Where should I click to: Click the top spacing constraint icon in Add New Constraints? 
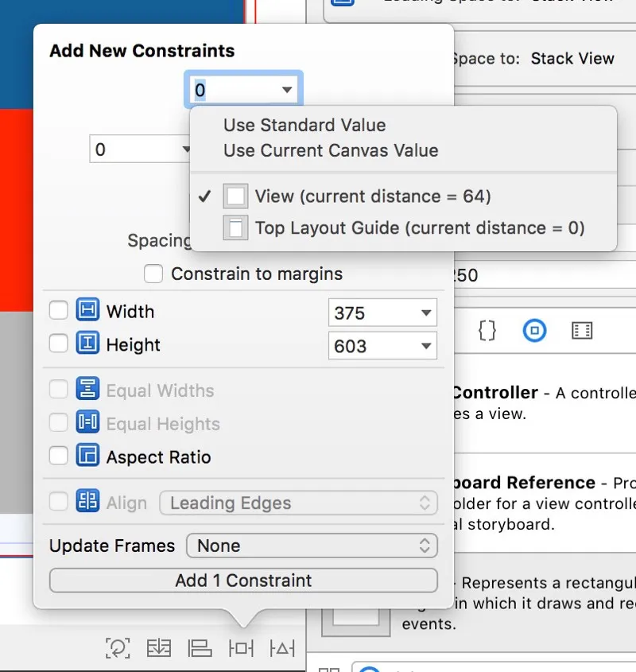(x=242, y=89)
